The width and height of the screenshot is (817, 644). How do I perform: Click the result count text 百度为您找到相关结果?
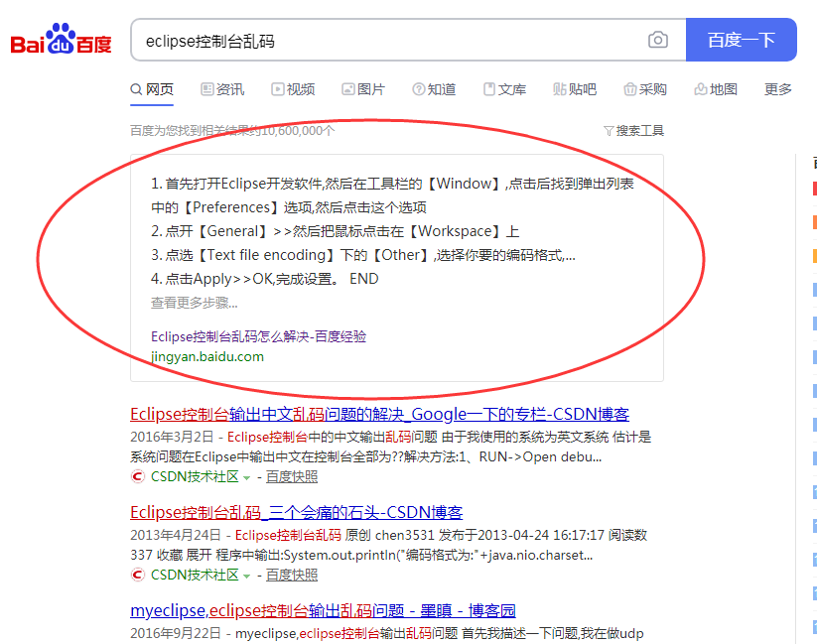coord(232,131)
